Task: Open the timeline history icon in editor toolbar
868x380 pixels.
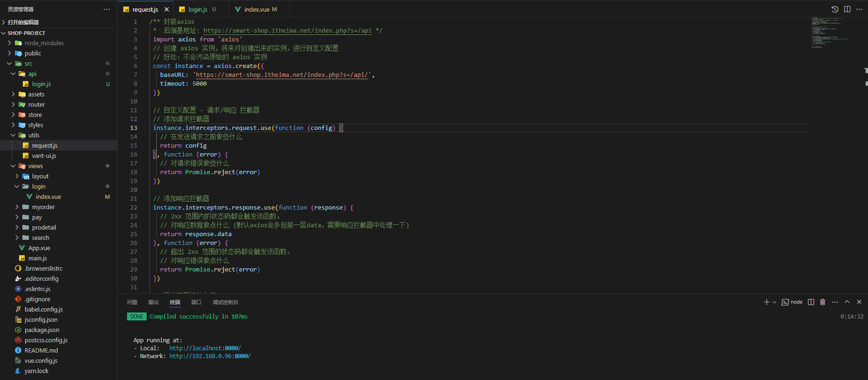Action: (x=835, y=9)
